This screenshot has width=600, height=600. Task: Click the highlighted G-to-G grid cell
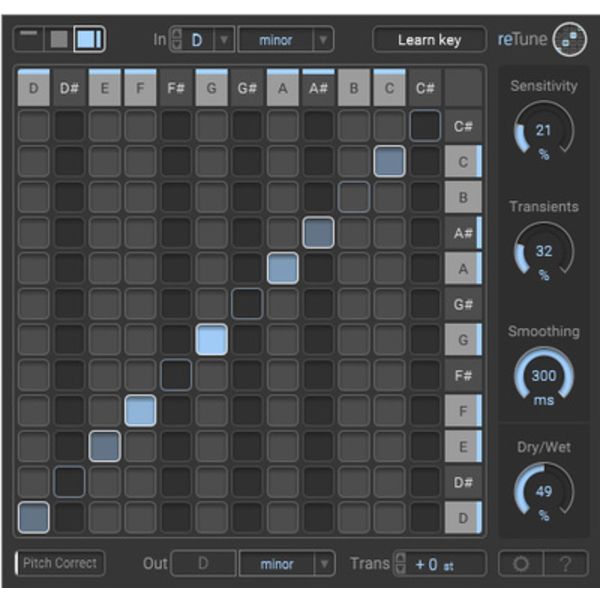(211, 340)
